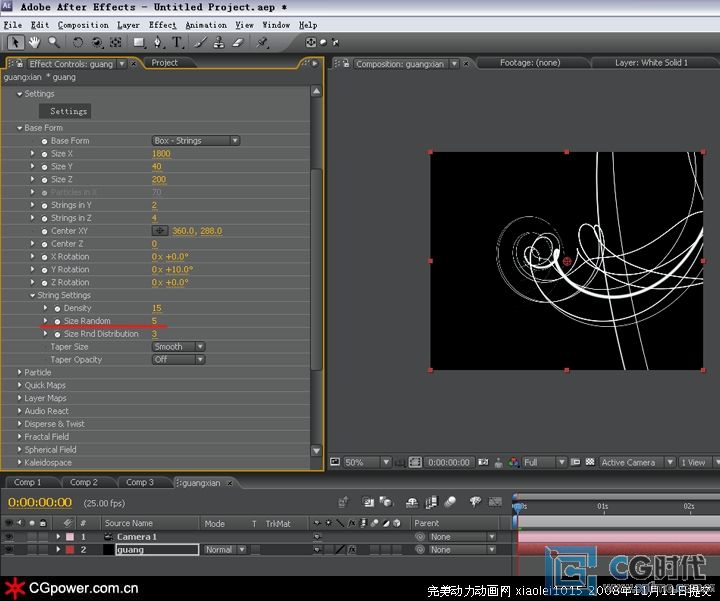This screenshot has height=601, width=720.
Task: Open the Normal blending mode dropdown for guang
Action: pos(225,550)
